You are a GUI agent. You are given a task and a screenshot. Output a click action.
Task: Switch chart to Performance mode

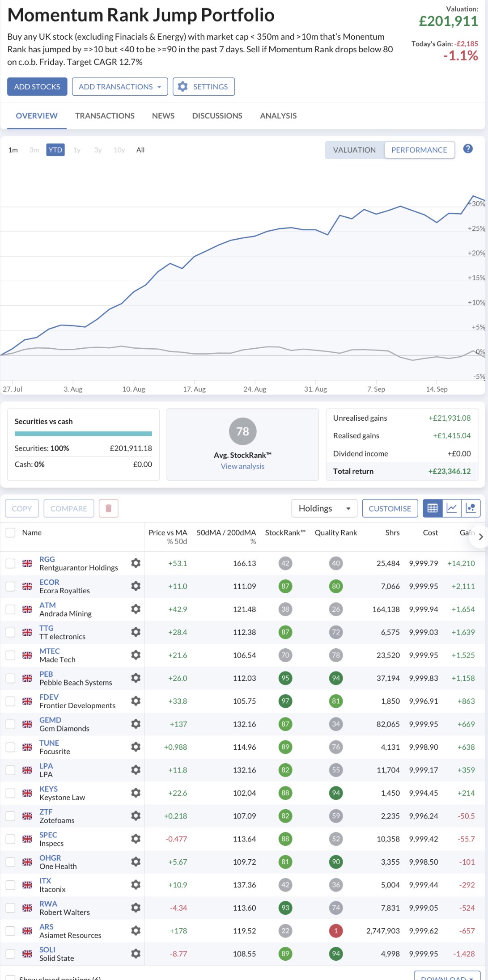[x=419, y=150]
